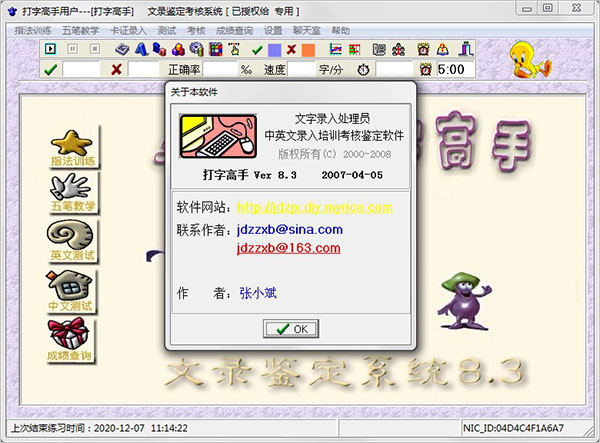
Task: Start practice with the play toolbar button
Action: coord(51,49)
